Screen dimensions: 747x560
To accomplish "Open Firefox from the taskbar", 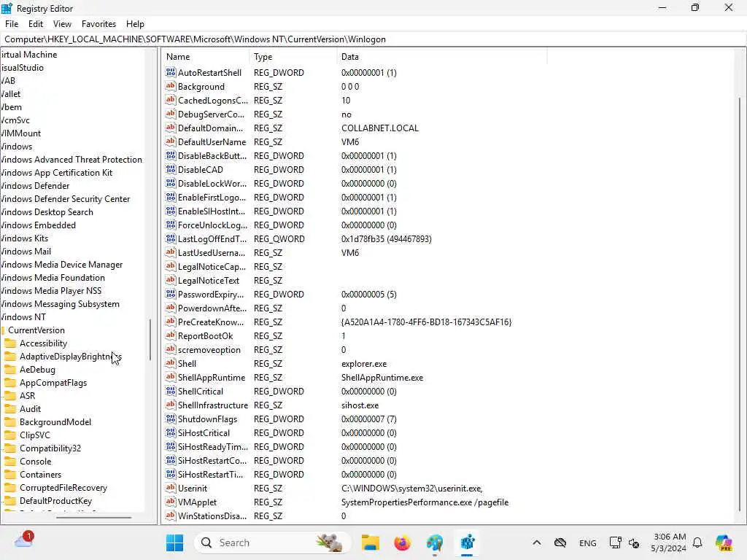I will coord(403,542).
